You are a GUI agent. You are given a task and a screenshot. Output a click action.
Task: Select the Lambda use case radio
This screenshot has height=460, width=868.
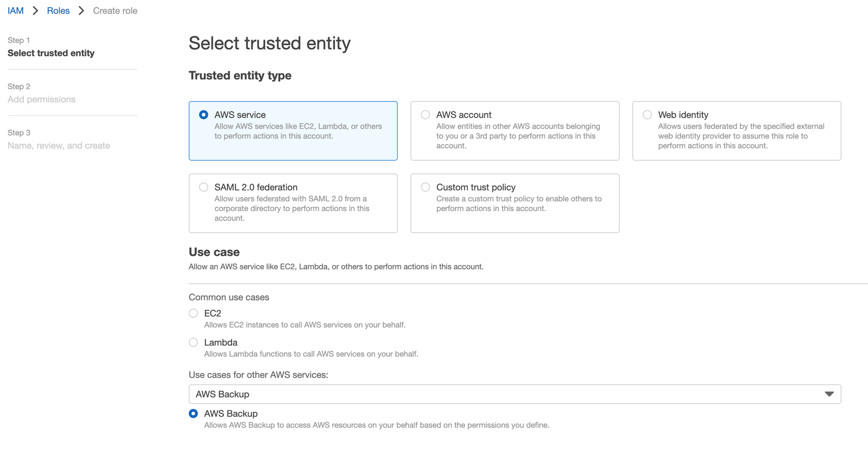pyautogui.click(x=194, y=342)
